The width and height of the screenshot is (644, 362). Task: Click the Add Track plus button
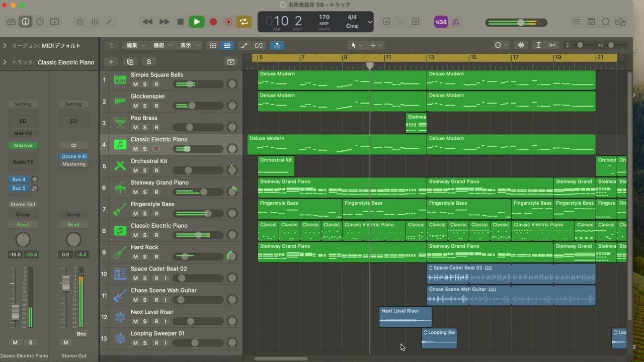pyautogui.click(x=111, y=62)
